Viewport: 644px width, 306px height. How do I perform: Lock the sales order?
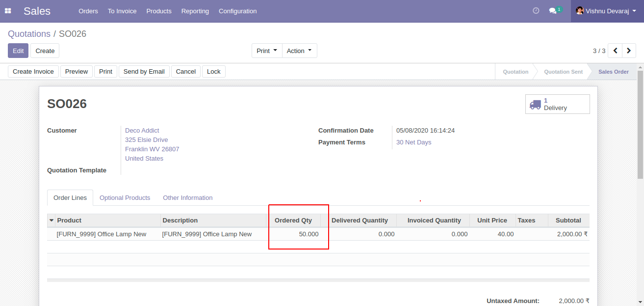(x=213, y=71)
